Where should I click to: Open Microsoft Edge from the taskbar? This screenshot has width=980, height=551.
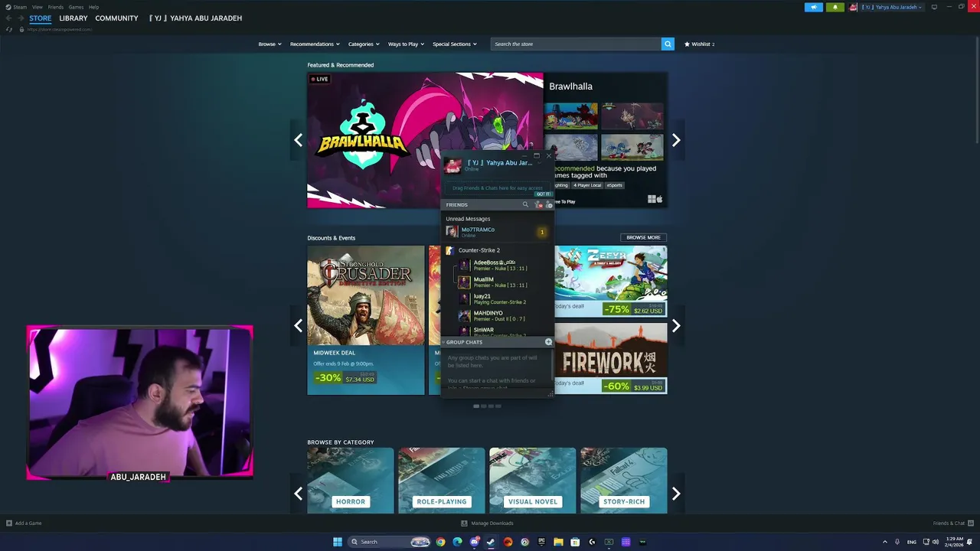[x=457, y=542]
